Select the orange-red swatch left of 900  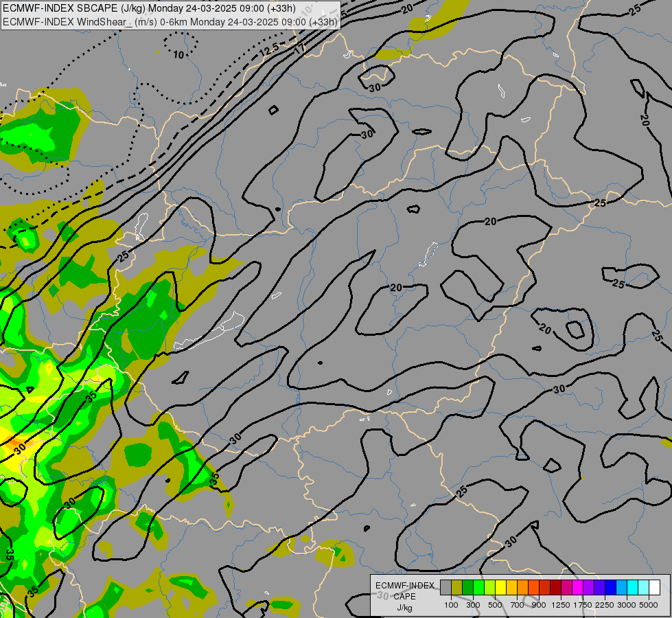click(x=533, y=587)
